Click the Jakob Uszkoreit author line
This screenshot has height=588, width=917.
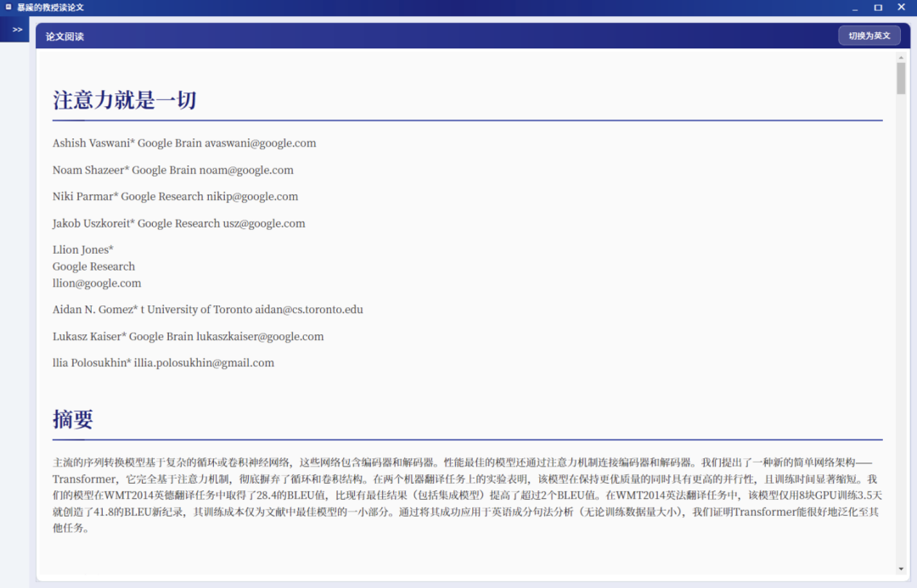(x=179, y=223)
